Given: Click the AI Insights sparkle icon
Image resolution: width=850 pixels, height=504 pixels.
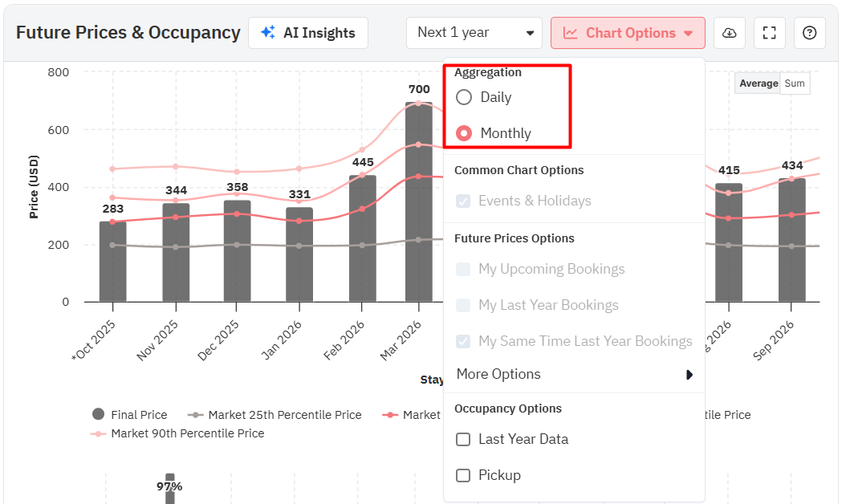Looking at the screenshot, I should [268, 33].
